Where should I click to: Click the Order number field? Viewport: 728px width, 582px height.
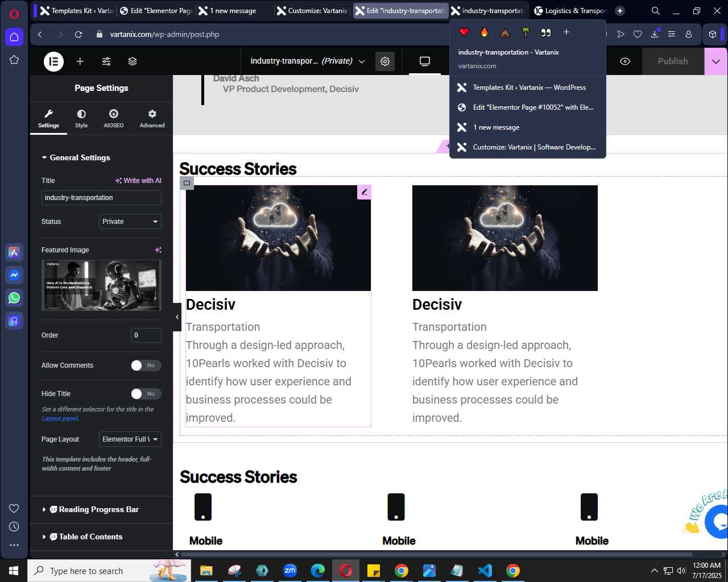pyautogui.click(x=146, y=335)
